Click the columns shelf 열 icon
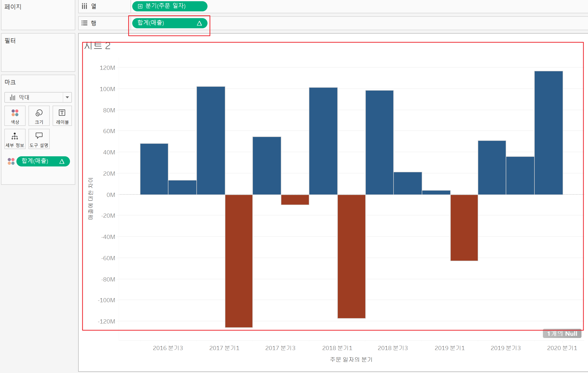This screenshot has width=588, height=373. [84, 6]
